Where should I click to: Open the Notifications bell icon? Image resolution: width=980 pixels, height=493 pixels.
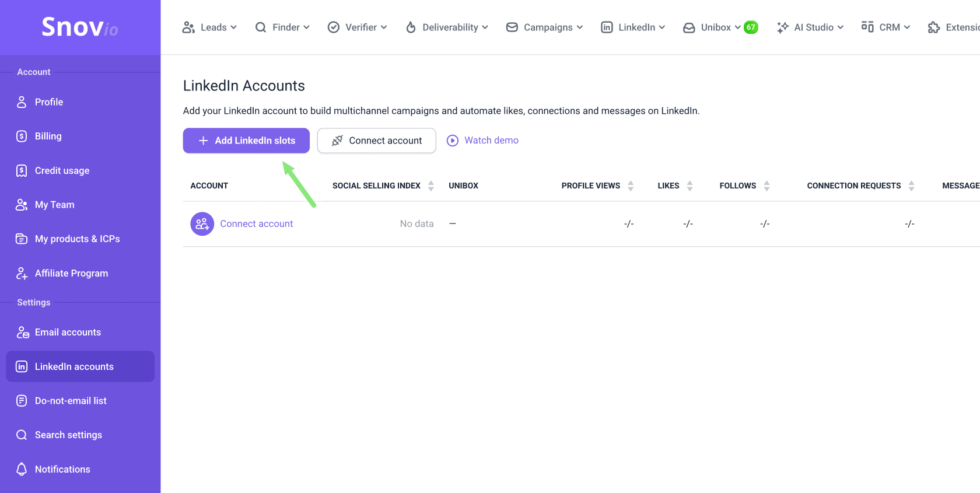22,469
